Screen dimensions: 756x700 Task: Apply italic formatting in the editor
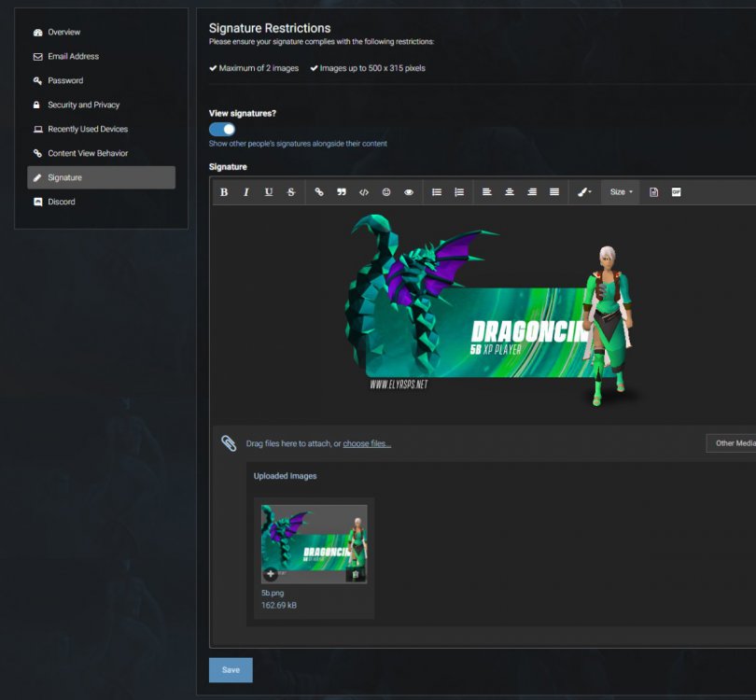click(246, 192)
